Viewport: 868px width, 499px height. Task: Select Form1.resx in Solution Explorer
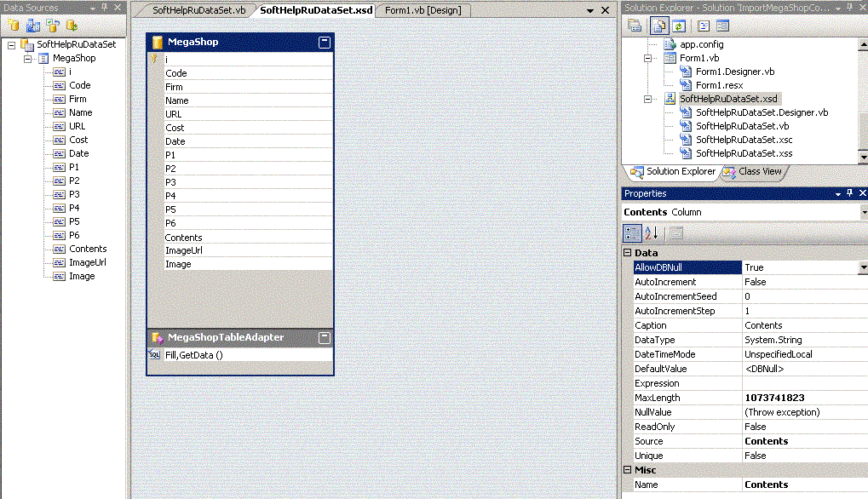pyautogui.click(x=719, y=85)
